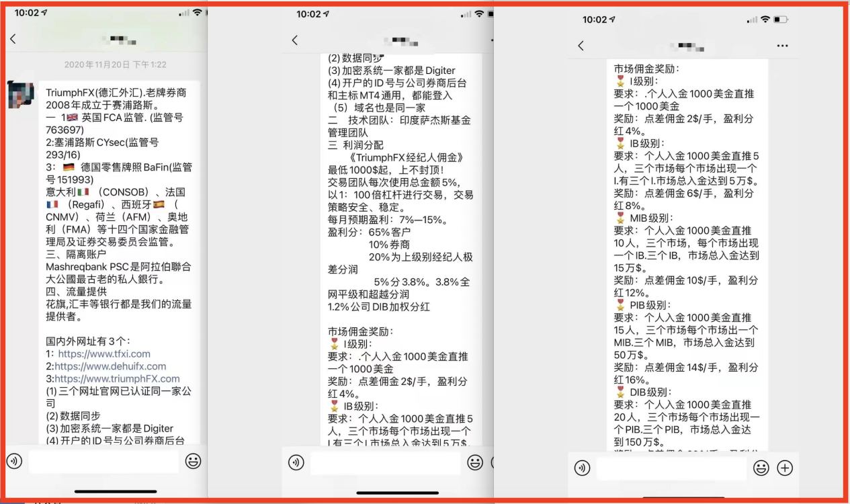The image size is (850, 504).
Task: Focus message input field in middle screenshot
Action: coord(386,462)
